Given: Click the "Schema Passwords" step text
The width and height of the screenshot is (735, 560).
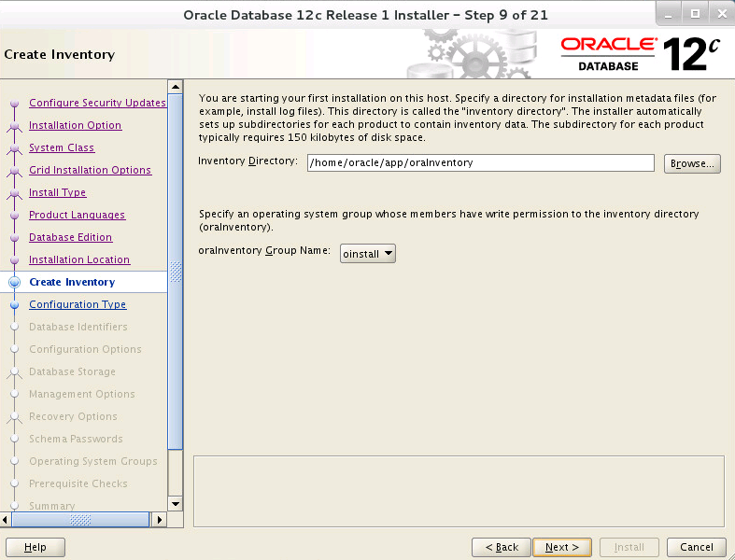Looking at the screenshot, I should [76, 439].
